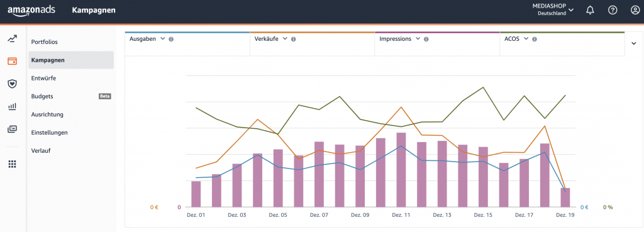Select the orange campaign card sidebar icon

[13, 61]
